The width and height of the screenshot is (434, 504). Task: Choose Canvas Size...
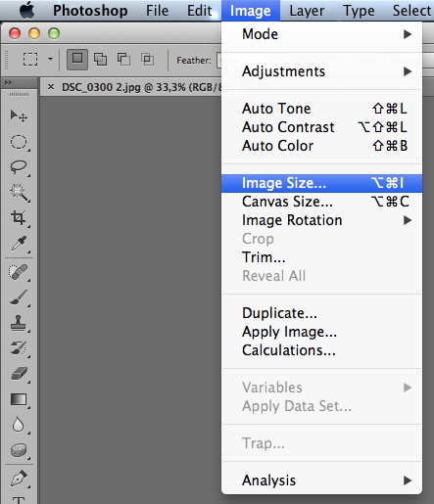pos(321,202)
